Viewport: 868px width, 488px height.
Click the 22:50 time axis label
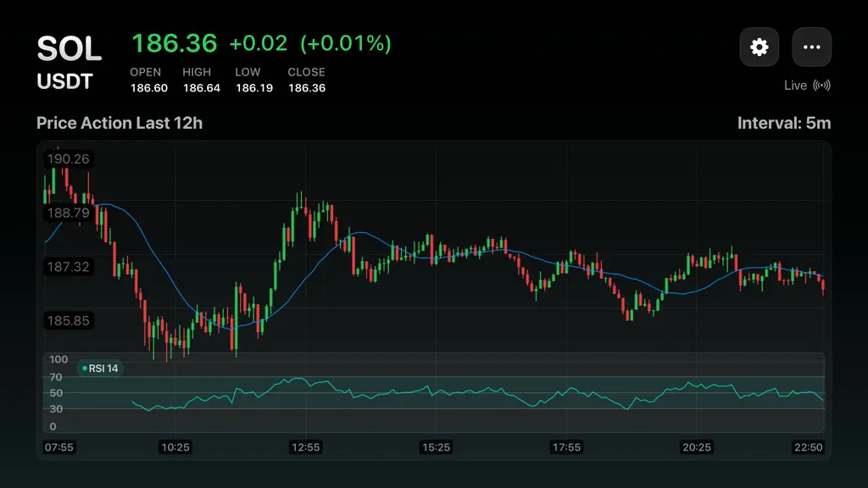click(x=808, y=447)
